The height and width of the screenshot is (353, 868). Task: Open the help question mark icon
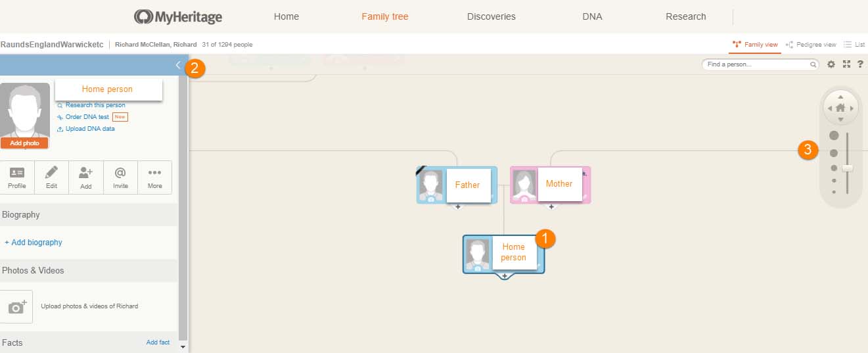(x=859, y=64)
